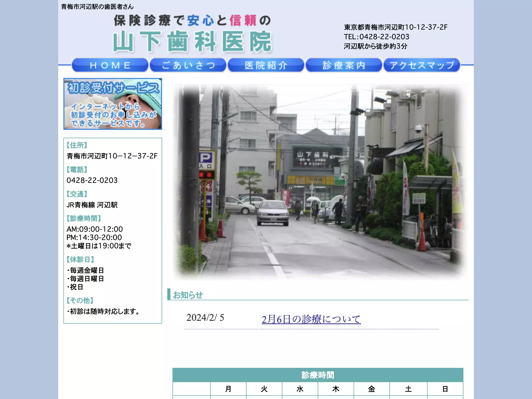
Task: Click the AM:09:00-12:00 hours text
Action: pos(95,229)
